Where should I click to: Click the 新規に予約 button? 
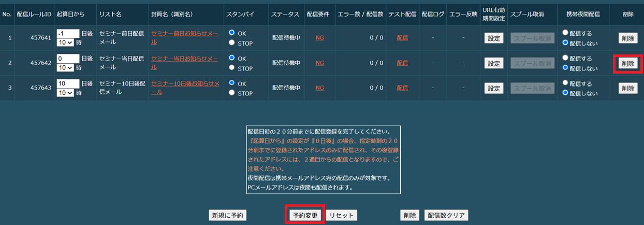click(x=227, y=215)
